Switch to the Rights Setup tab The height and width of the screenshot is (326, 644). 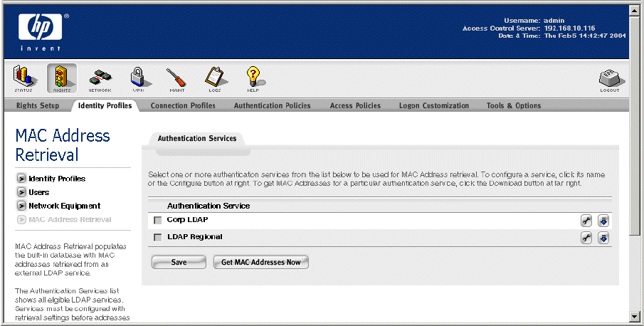38,105
